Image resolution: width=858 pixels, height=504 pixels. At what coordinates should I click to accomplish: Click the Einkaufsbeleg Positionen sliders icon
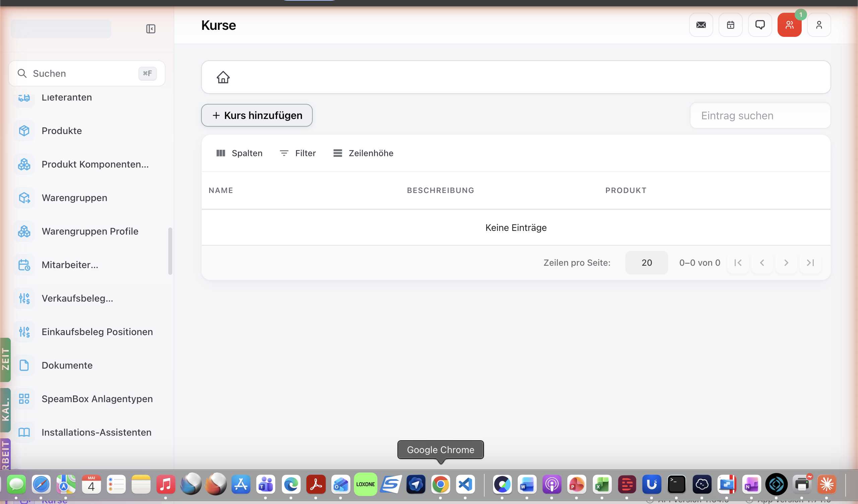coord(24,332)
